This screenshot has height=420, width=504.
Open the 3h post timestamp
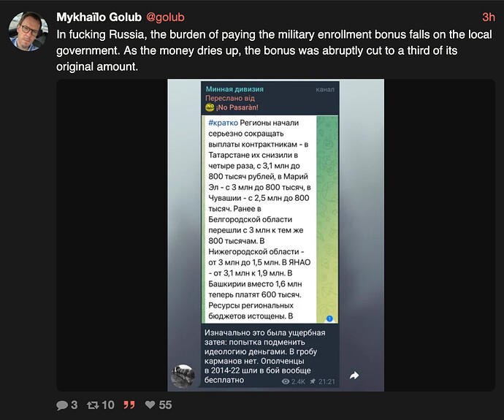click(x=488, y=17)
